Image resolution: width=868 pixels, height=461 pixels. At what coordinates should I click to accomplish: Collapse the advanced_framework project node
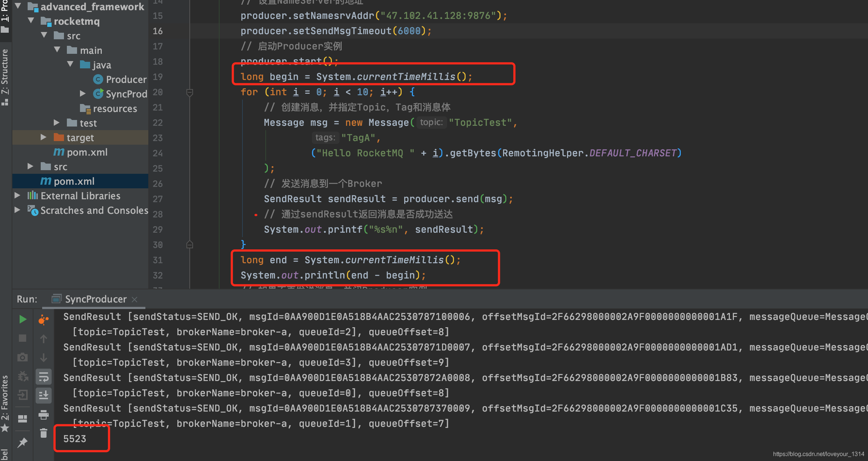18,6
